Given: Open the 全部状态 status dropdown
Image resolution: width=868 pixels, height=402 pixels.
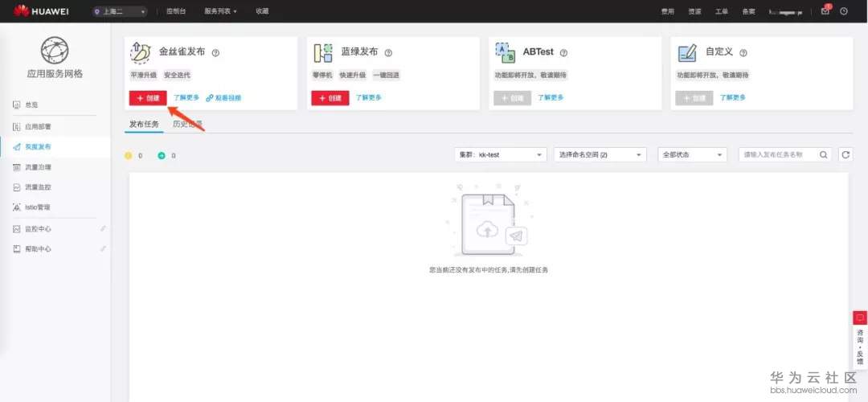Looking at the screenshot, I should pyautogui.click(x=692, y=155).
